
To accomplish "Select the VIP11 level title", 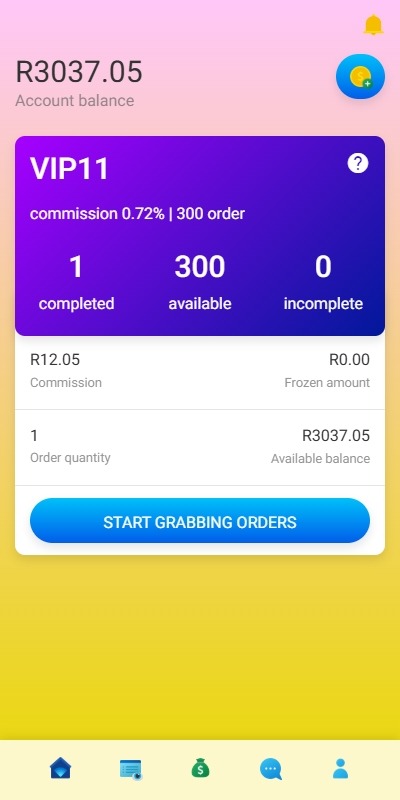I will (69, 169).
